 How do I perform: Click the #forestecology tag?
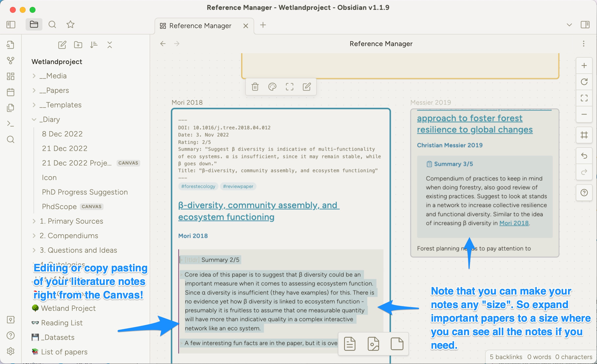[x=198, y=186]
